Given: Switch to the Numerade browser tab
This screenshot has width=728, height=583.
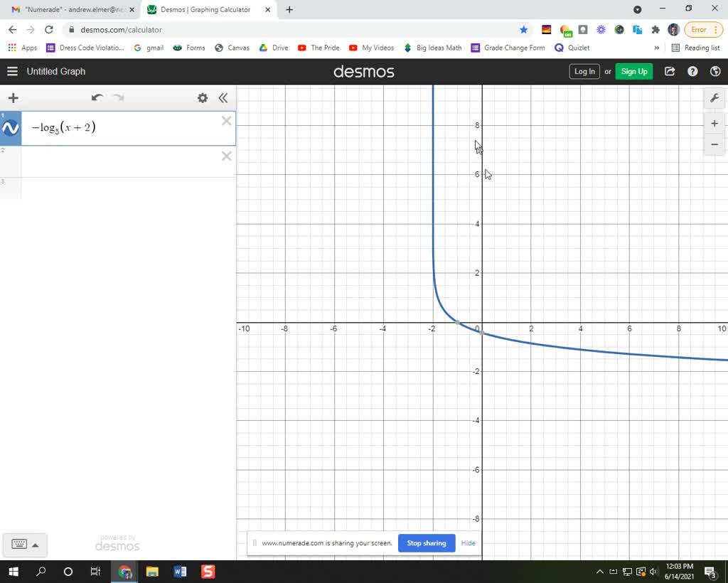Looking at the screenshot, I should pos(71,10).
